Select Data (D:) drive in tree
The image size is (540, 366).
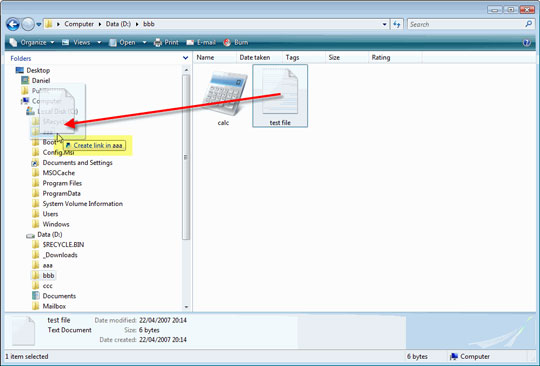click(x=50, y=234)
